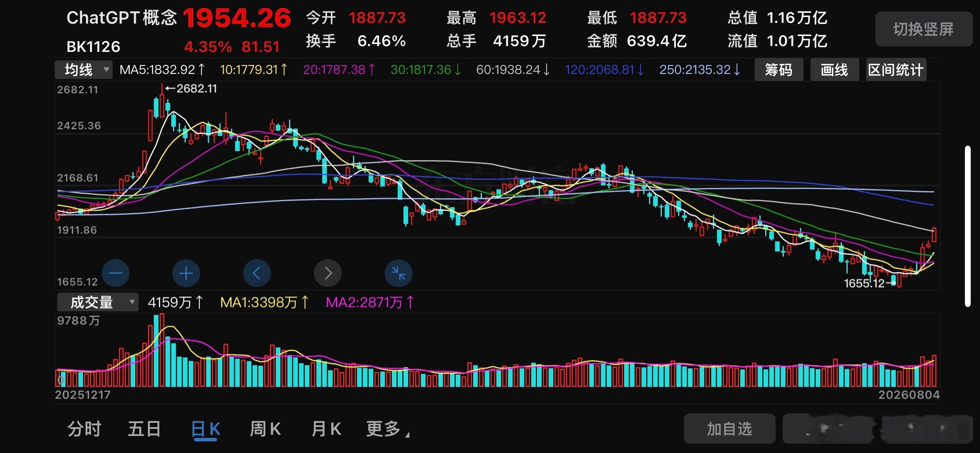Open the 筹码 chip distribution view

click(x=779, y=70)
